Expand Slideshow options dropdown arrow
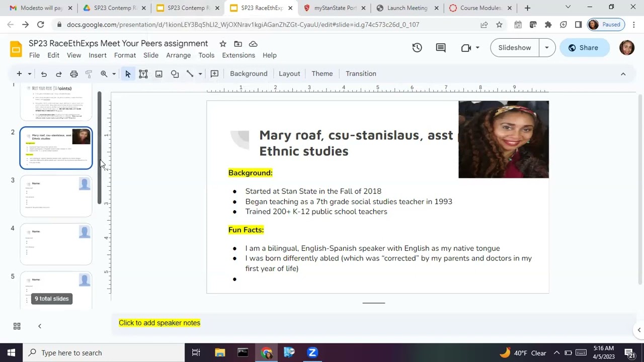The height and width of the screenshot is (362, 644). click(547, 48)
